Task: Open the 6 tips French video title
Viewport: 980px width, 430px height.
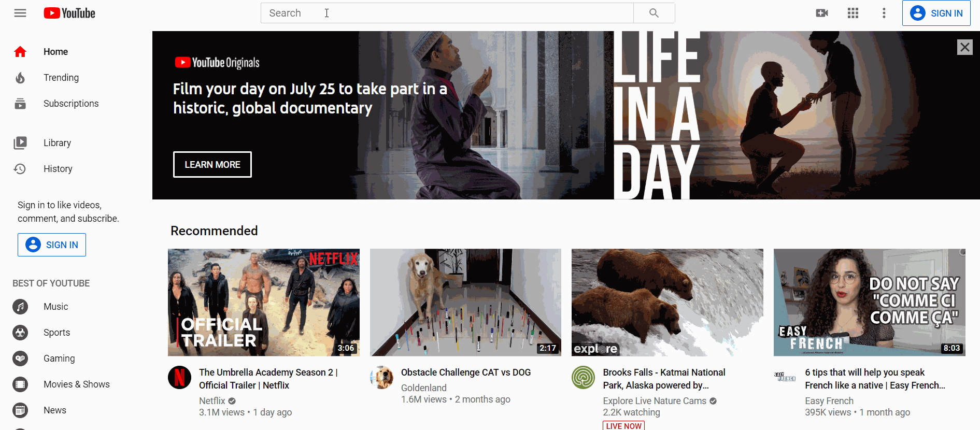Action: click(875, 379)
